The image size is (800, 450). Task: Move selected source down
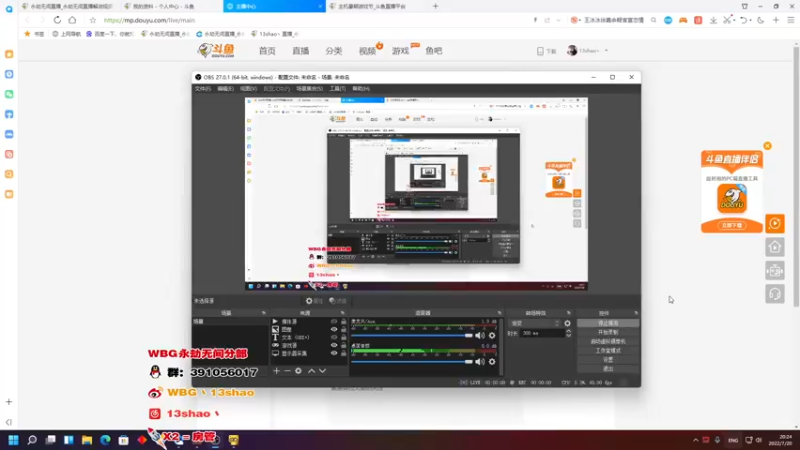(322, 371)
